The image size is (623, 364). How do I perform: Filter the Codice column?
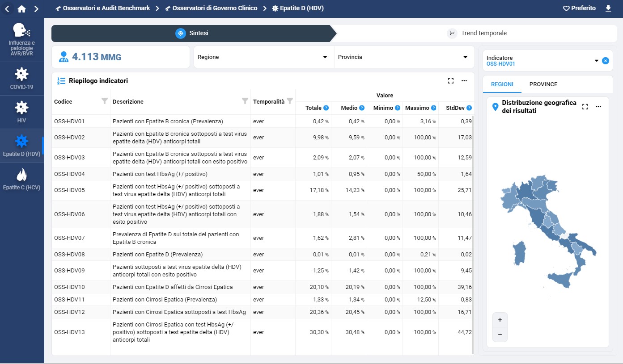tap(105, 101)
